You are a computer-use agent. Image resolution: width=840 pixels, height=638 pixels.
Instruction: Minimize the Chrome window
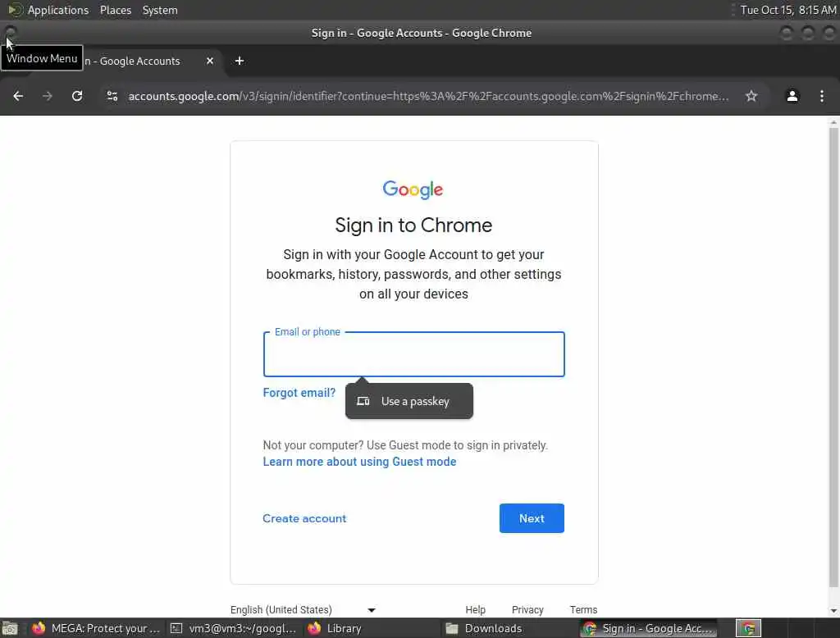coord(786,34)
